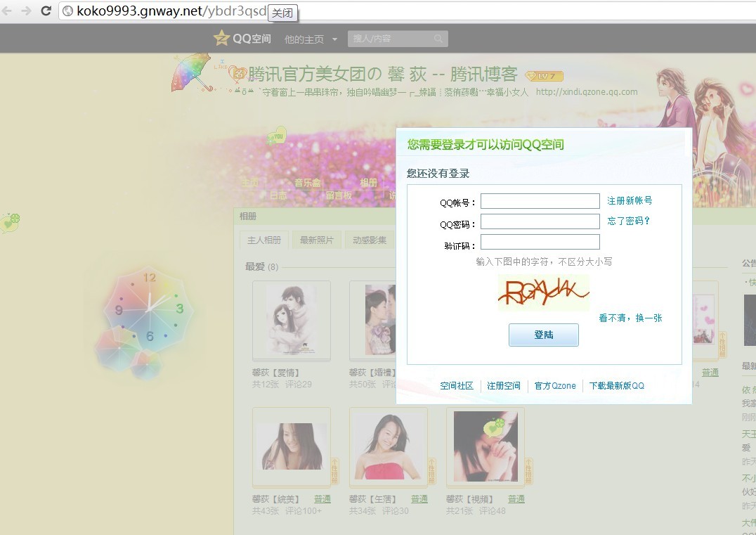Image resolution: width=756 pixels, height=535 pixels.
Task: Go forward with the browser forward arrow
Action: (27, 11)
